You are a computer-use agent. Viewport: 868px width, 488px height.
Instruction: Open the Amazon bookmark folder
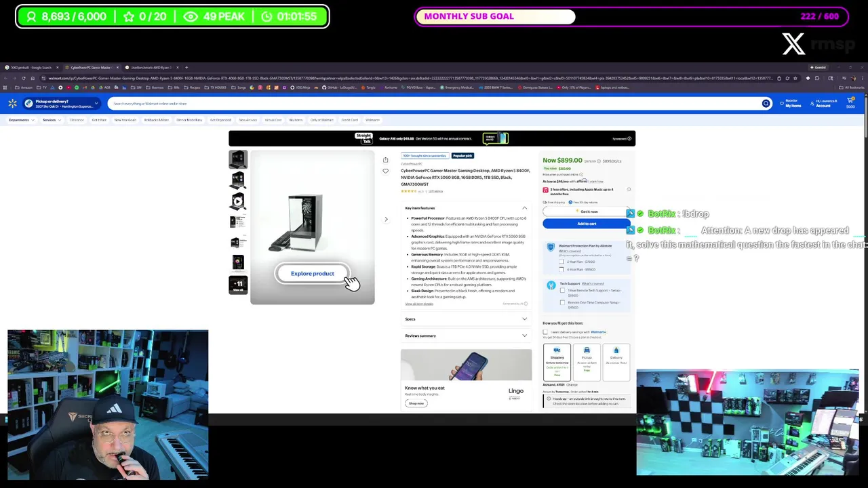[x=24, y=87]
